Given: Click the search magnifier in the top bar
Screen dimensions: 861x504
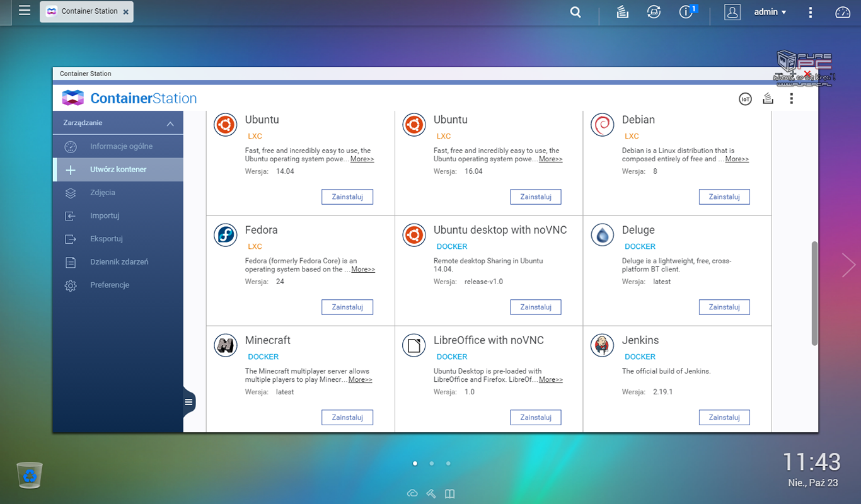Looking at the screenshot, I should 575,12.
